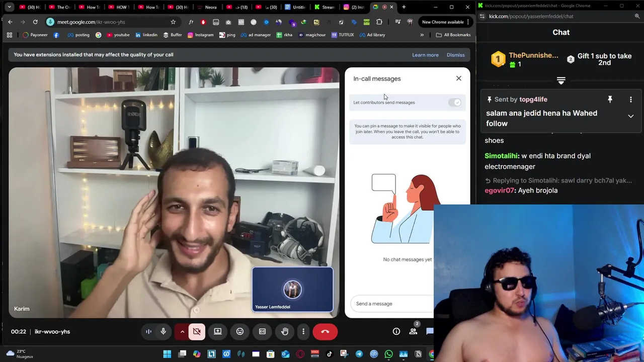
Task: Bookmark this page with star icon
Action: click(x=173, y=22)
